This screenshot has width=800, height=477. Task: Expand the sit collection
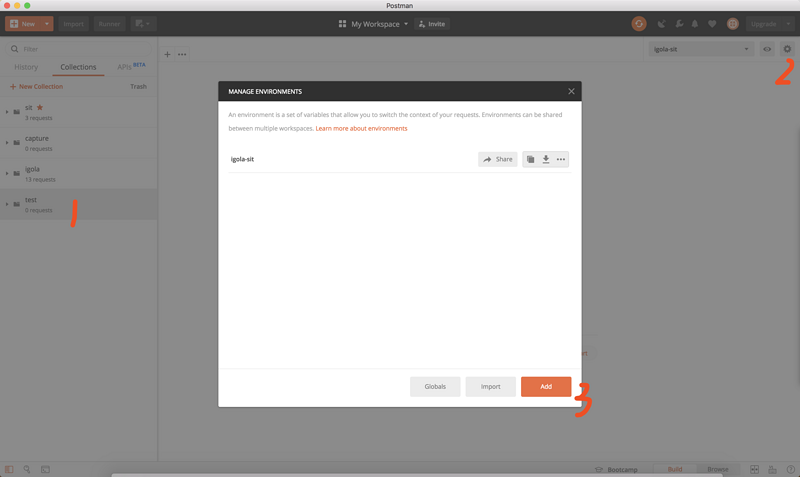tap(7, 112)
